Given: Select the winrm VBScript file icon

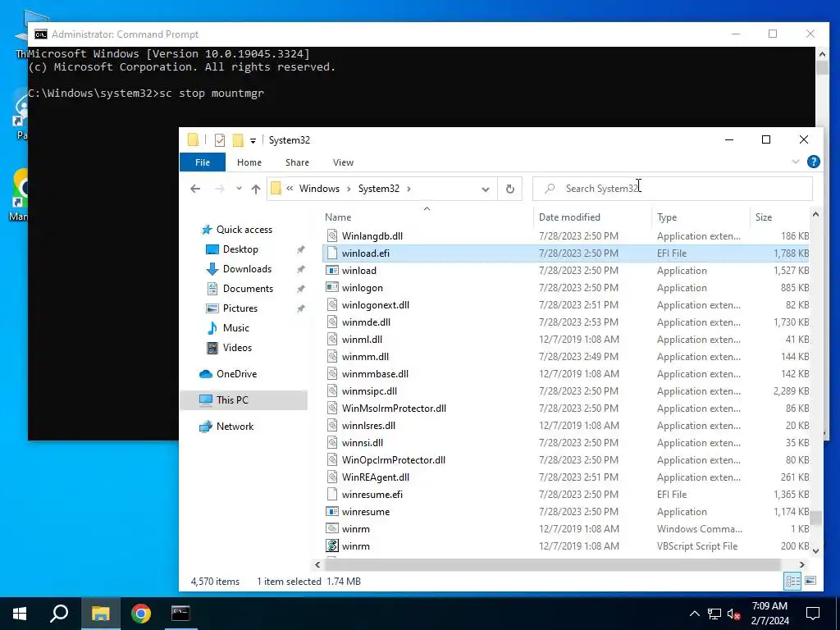Looking at the screenshot, I should click(332, 546).
